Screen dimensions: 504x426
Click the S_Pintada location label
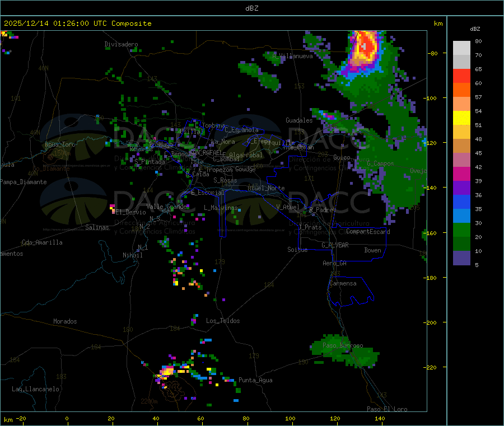click(x=150, y=162)
